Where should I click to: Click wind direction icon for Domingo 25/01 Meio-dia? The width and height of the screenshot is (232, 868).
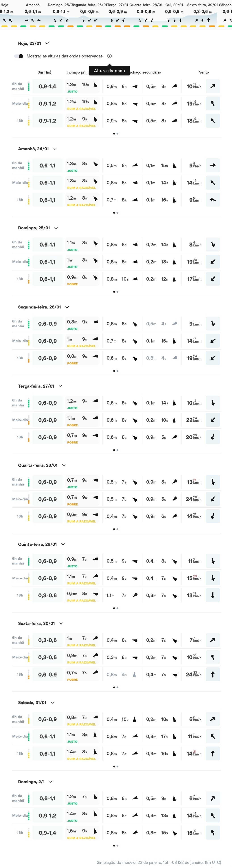click(x=213, y=262)
